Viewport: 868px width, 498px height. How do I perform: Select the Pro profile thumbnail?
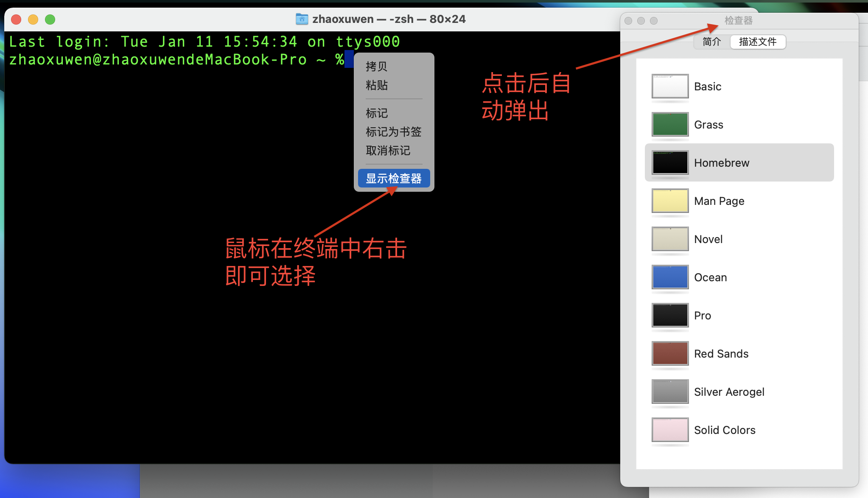pos(669,315)
